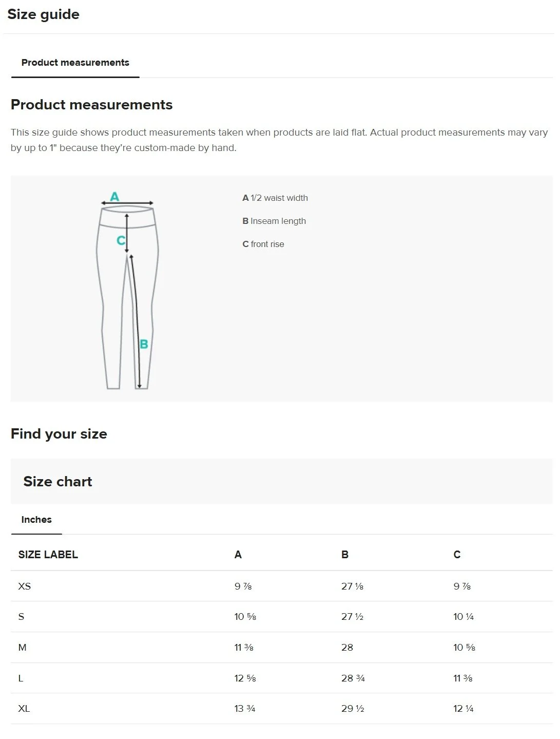Click column header B in size chart
This screenshot has height=739, width=560.
345,555
